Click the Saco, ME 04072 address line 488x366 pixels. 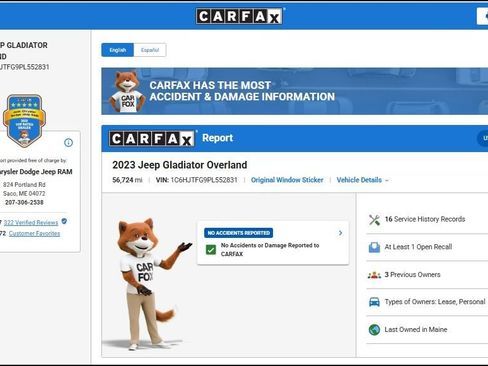pos(24,193)
